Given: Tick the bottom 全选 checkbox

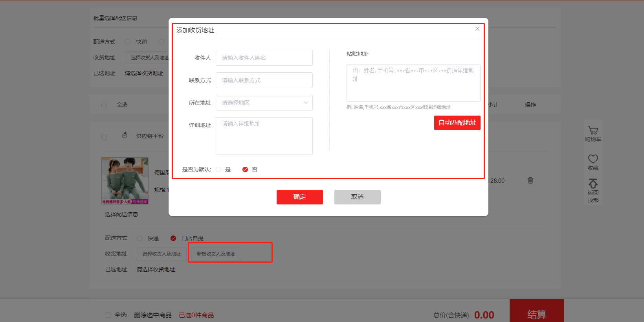Looking at the screenshot, I should (108, 315).
